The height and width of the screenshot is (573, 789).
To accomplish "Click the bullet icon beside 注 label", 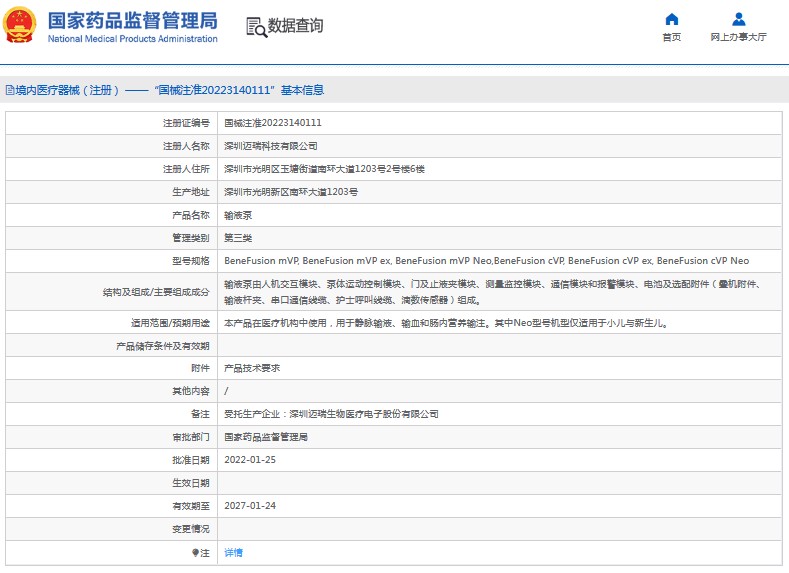I will [195, 552].
